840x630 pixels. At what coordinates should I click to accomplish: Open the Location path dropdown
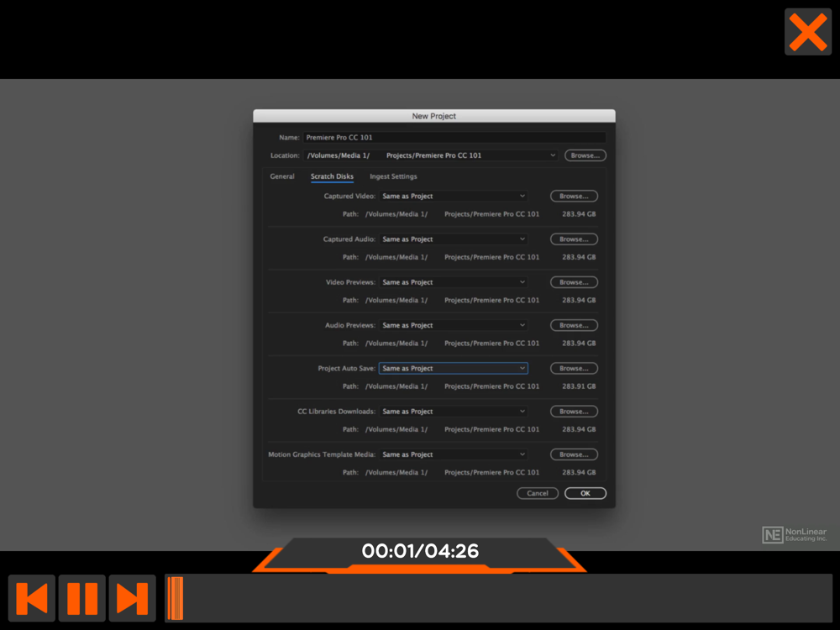(431, 155)
